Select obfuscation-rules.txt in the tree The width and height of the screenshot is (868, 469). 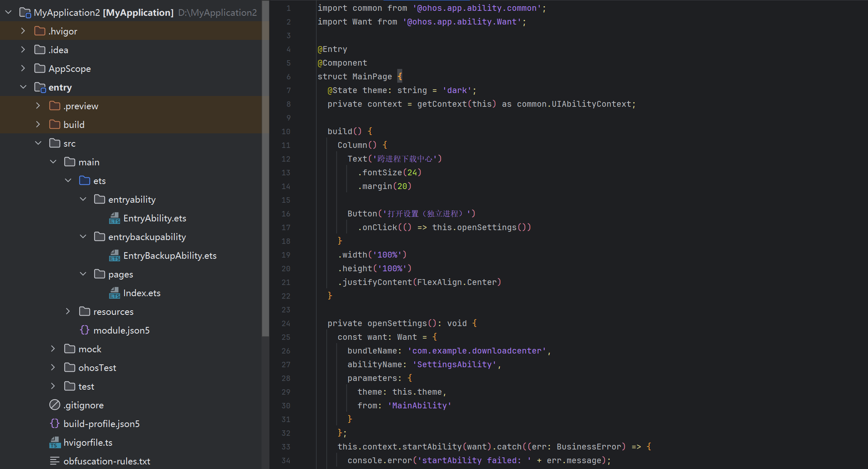107,461
